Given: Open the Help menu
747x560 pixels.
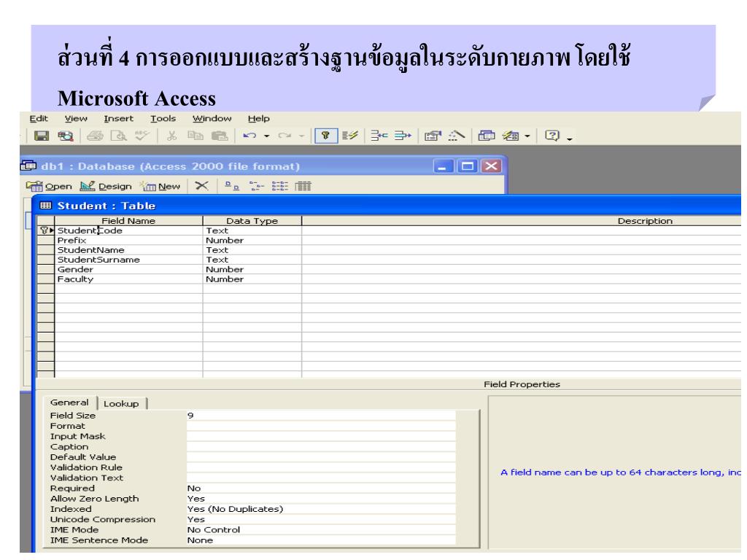Looking at the screenshot, I should pos(259,119).
